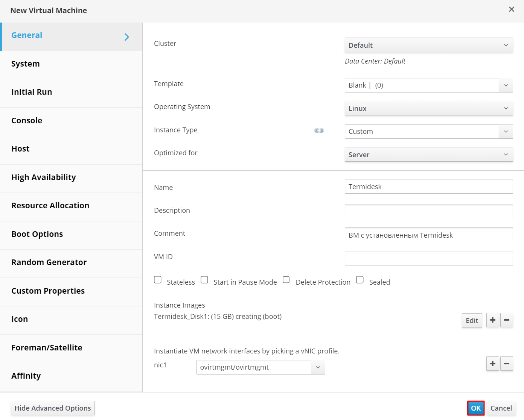Screen dimensions: 524x420
Task: Tick the Start in Pause Mode checkbox
Action: click(x=204, y=280)
